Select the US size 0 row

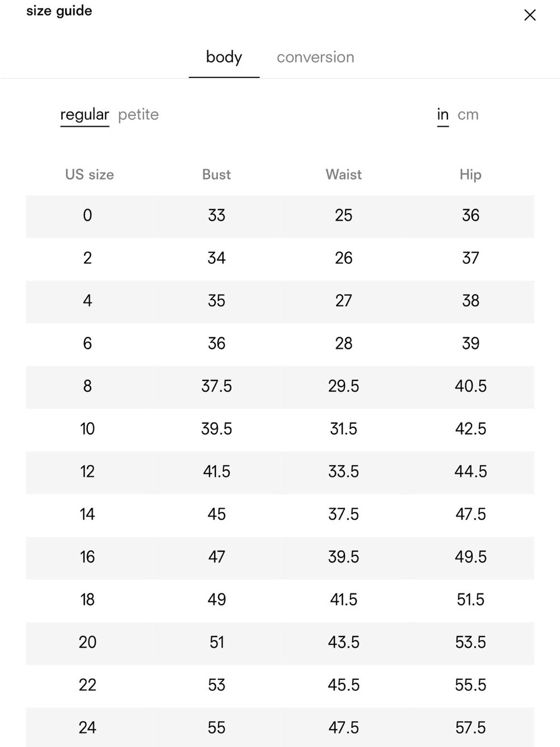[280, 216]
